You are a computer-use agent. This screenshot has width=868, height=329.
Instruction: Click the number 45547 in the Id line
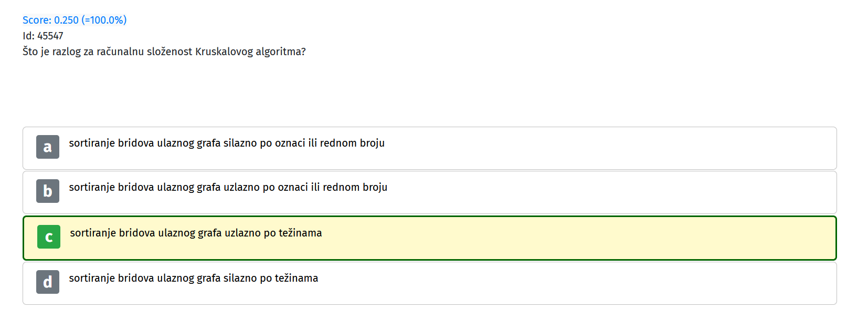click(50, 36)
